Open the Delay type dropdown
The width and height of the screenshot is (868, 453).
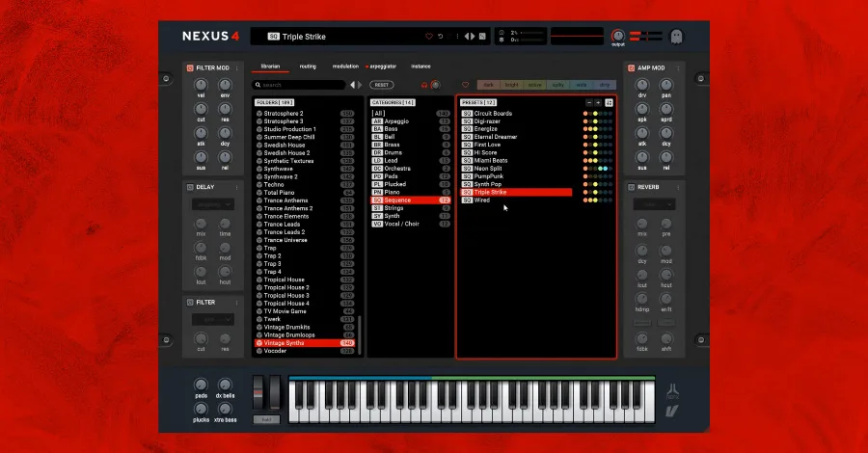click(213, 204)
